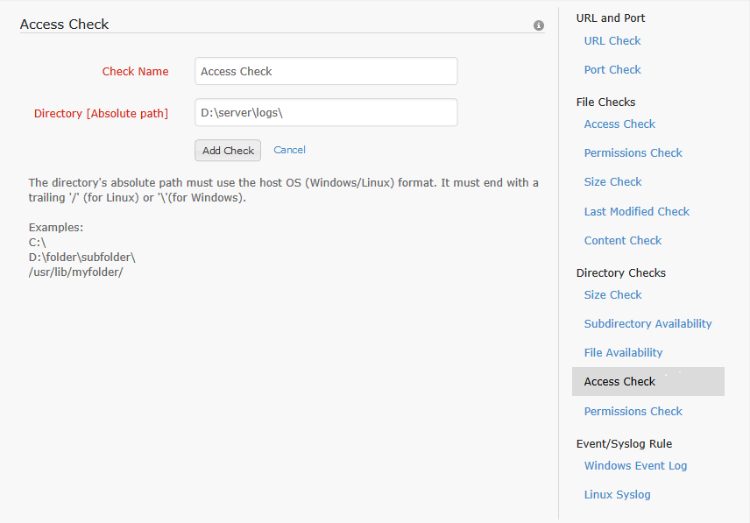The height and width of the screenshot is (523, 750).
Task: Choose the File Availability check
Action: coord(623,353)
